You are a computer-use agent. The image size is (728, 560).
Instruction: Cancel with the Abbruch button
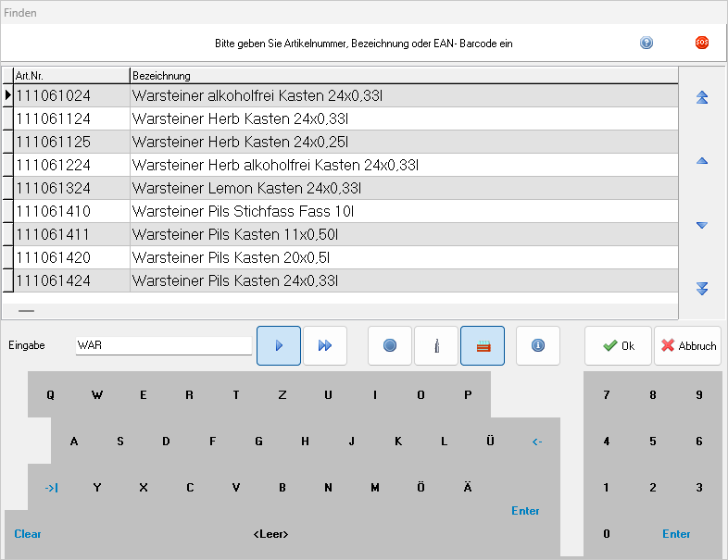click(x=687, y=345)
